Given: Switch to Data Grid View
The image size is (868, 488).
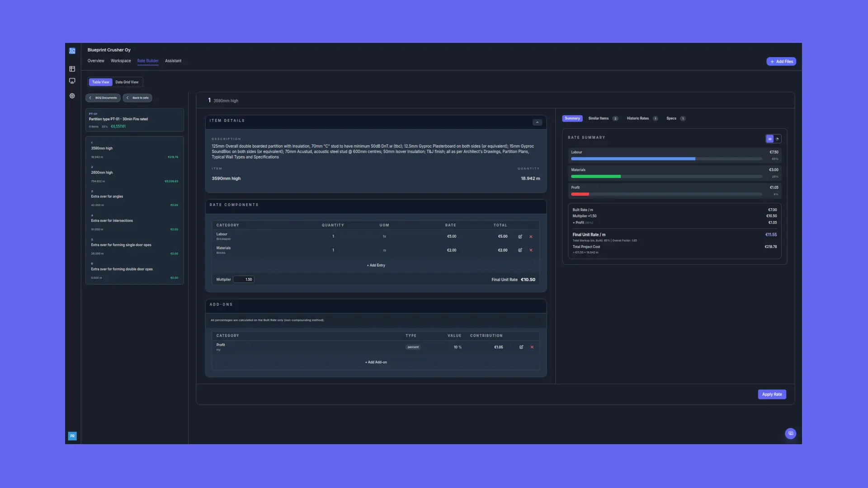Looking at the screenshot, I should (127, 82).
